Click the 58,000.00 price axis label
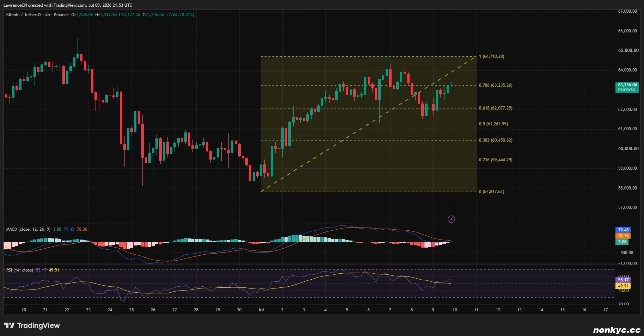 click(627, 188)
